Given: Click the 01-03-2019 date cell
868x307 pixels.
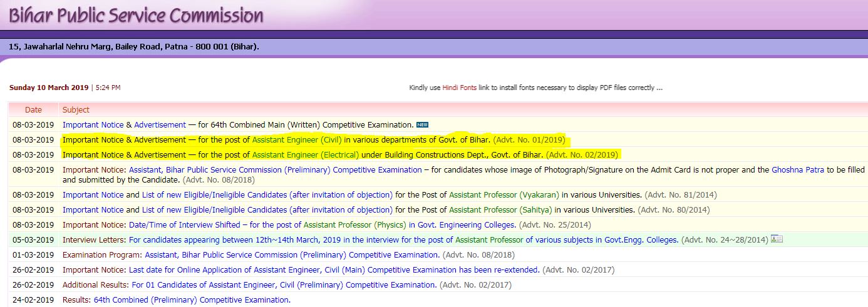Looking at the screenshot, I should coord(34,254).
